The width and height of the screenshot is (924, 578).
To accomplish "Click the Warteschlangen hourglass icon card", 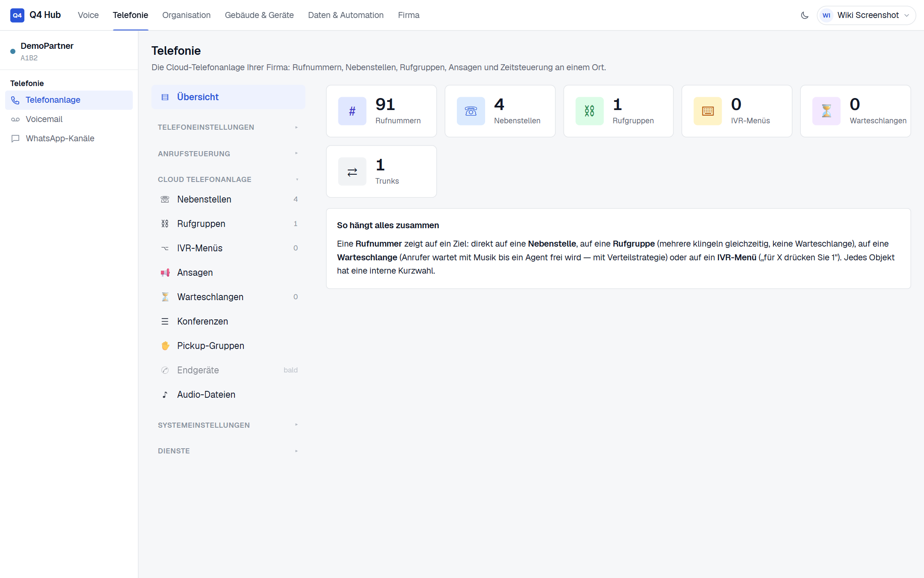I will pyautogui.click(x=826, y=111).
